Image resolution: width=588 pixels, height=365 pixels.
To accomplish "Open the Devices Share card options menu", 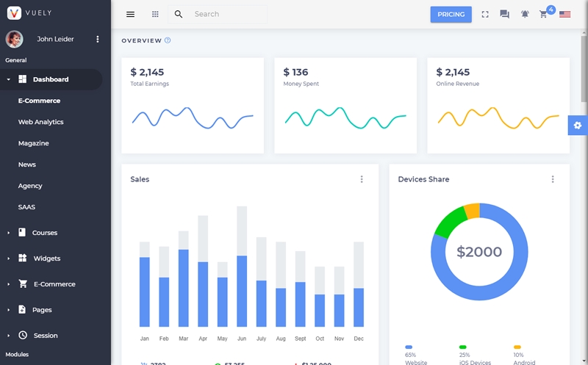I will tap(553, 179).
